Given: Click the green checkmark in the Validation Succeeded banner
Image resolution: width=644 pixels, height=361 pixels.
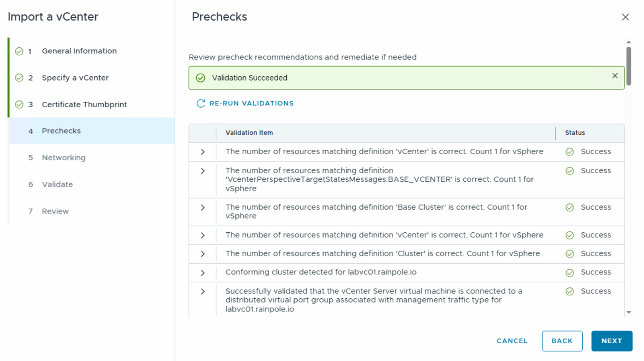Looking at the screenshot, I should pos(201,78).
